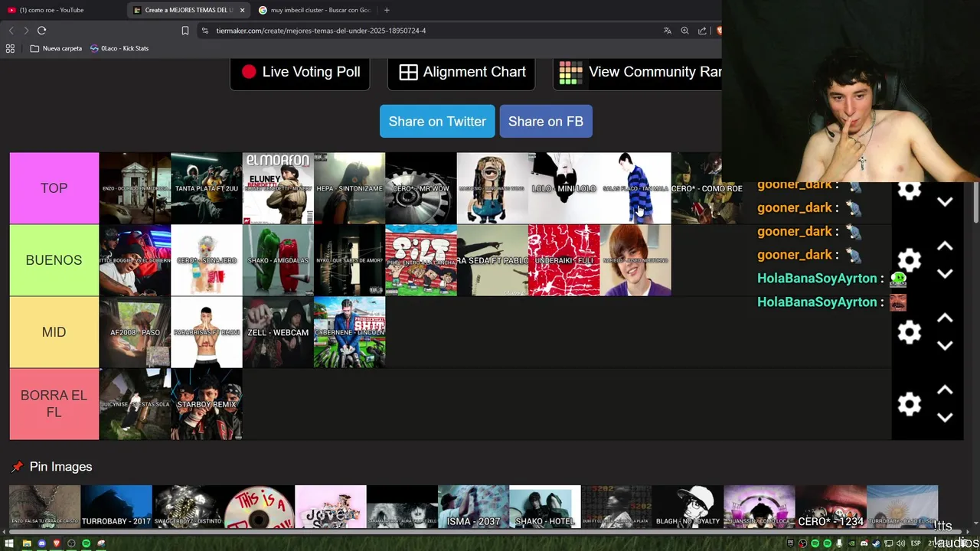Open settings gear for the BORRA EL FL tier
Image resolution: width=980 pixels, height=551 pixels.
point(909,404)
